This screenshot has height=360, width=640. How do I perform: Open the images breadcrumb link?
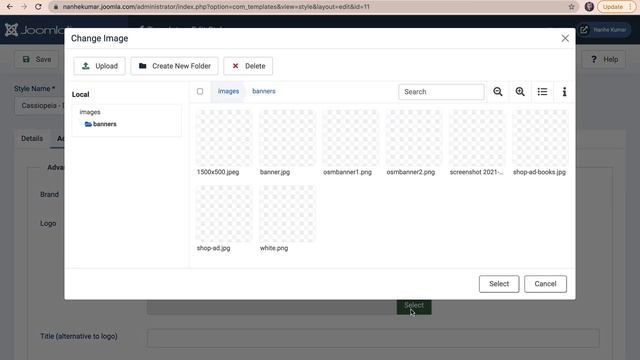pyautogui.click(x=228, y=91)
